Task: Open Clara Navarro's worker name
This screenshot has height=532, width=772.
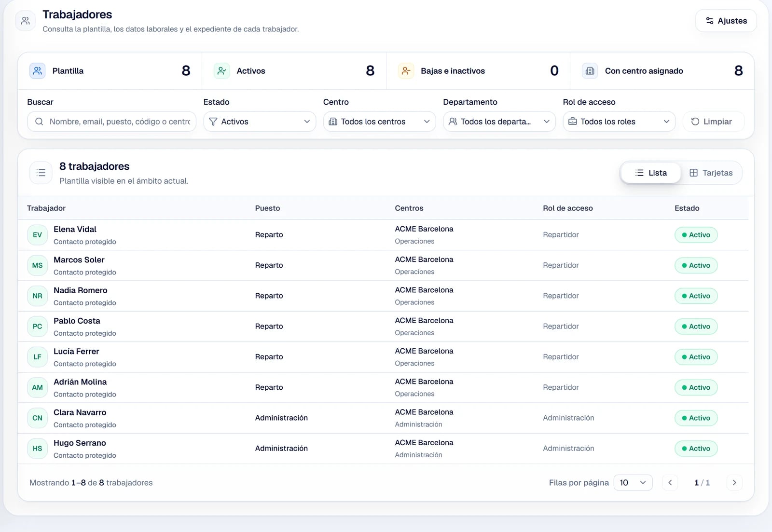Action: (x=80, y=412)
